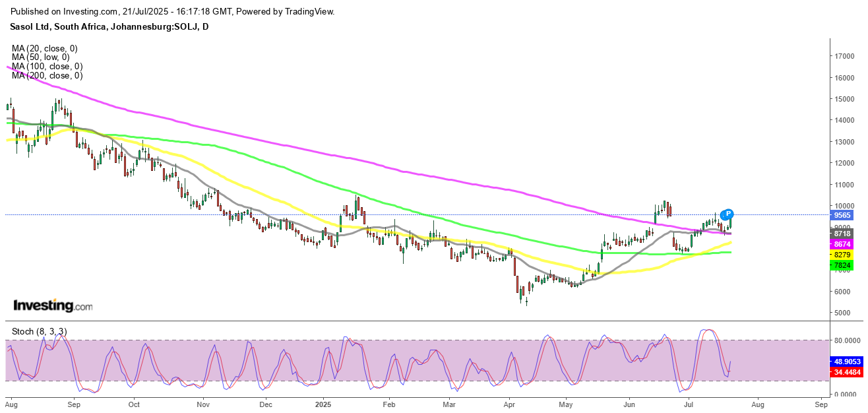
Task: Click the yellow 8279 price tag
Action: point(842,255)
